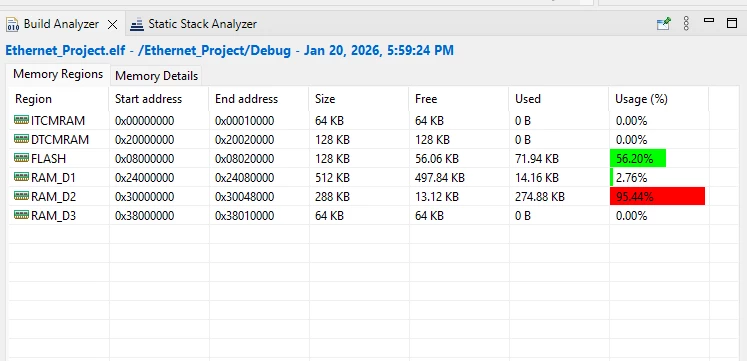Click start address 0x24000000 of RAM_D1

pos(144,178)
